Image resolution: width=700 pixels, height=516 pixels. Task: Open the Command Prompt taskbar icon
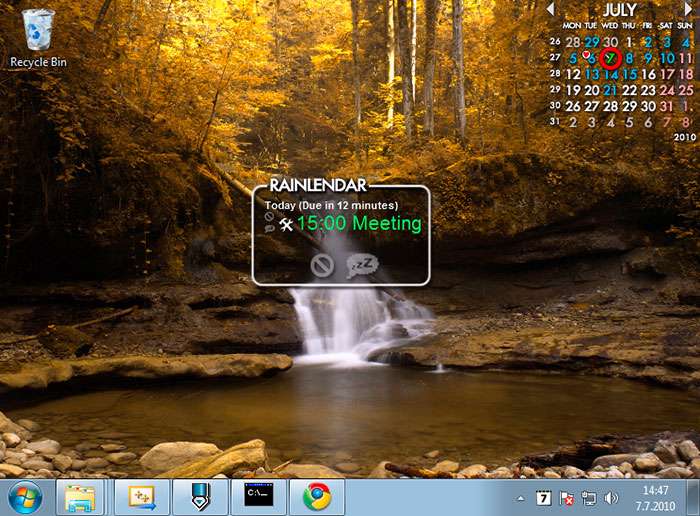coord(259,497)
